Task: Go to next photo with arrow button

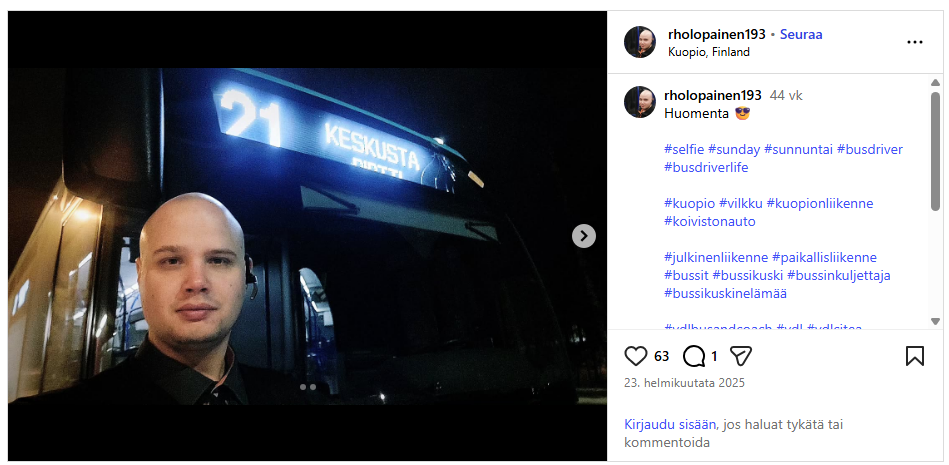Action: coord(584,236)
